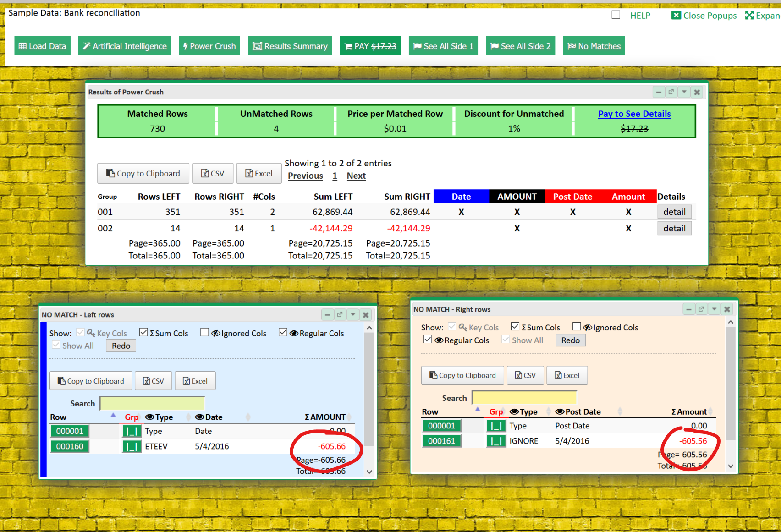
Task: Click the Grp icon for right row IGNORE
Action: [x=496, y=441]
